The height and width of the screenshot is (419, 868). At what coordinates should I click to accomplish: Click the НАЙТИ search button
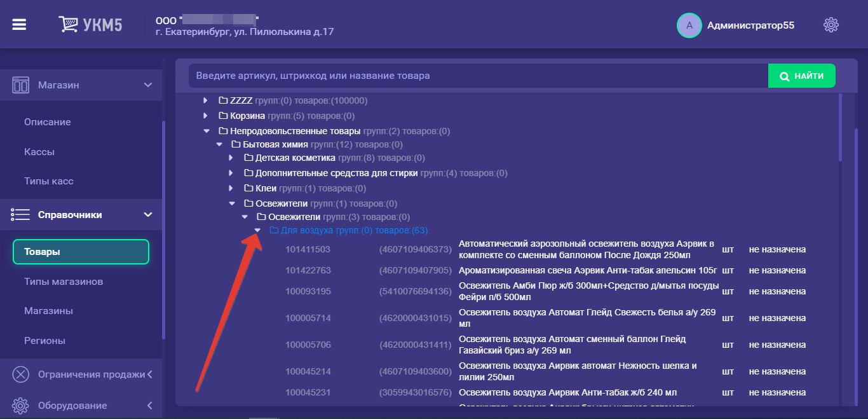802,76
